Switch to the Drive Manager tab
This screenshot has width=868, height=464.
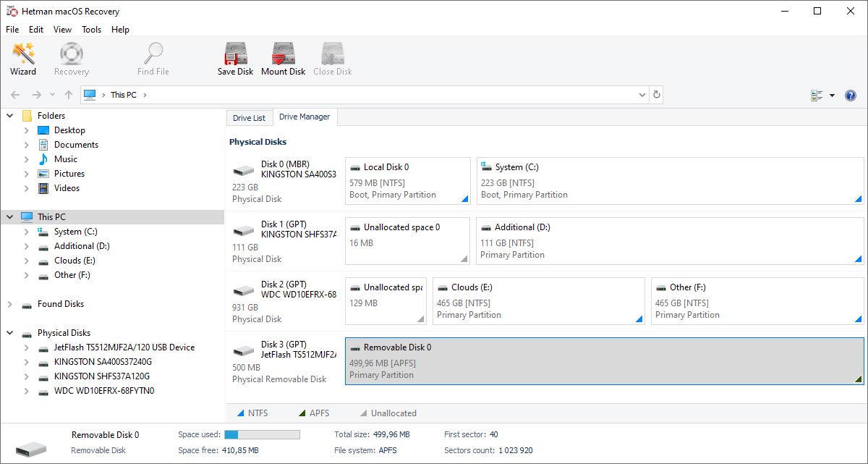tap(305, 117)
